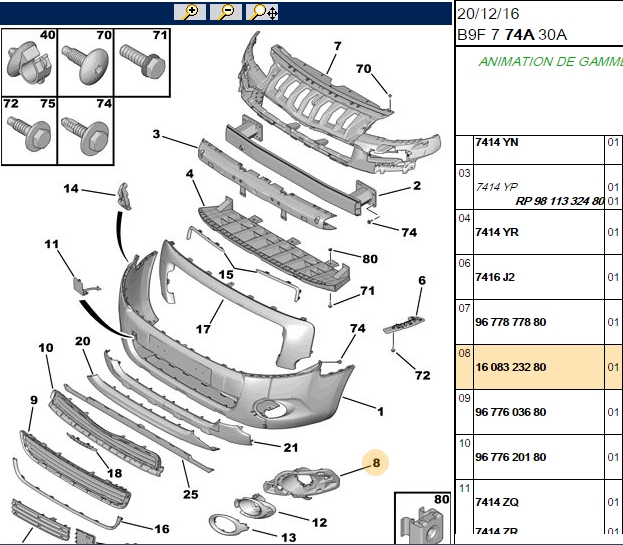623x545 pixels.
Task: Select part number 16 083 232 80 row
Action: 539,367
